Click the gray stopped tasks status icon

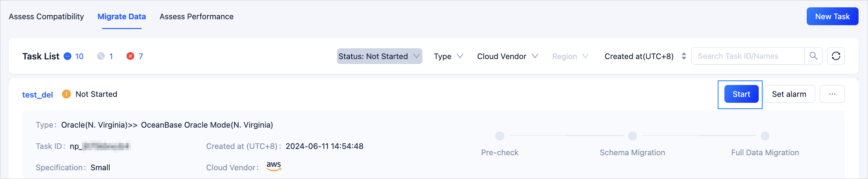(x=101, y=56)
